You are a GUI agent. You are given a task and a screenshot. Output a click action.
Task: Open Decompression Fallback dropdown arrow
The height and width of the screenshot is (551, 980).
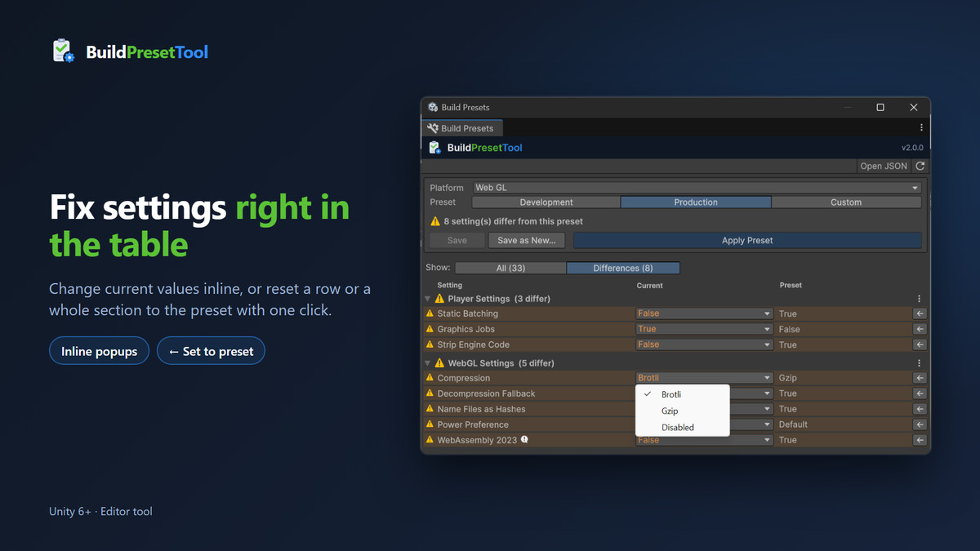tap(768, 393)
